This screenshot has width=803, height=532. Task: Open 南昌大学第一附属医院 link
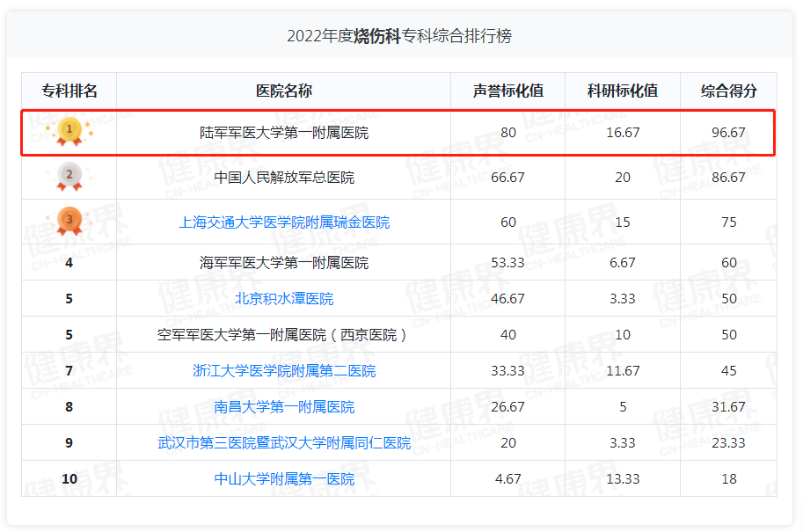(284, 407)
